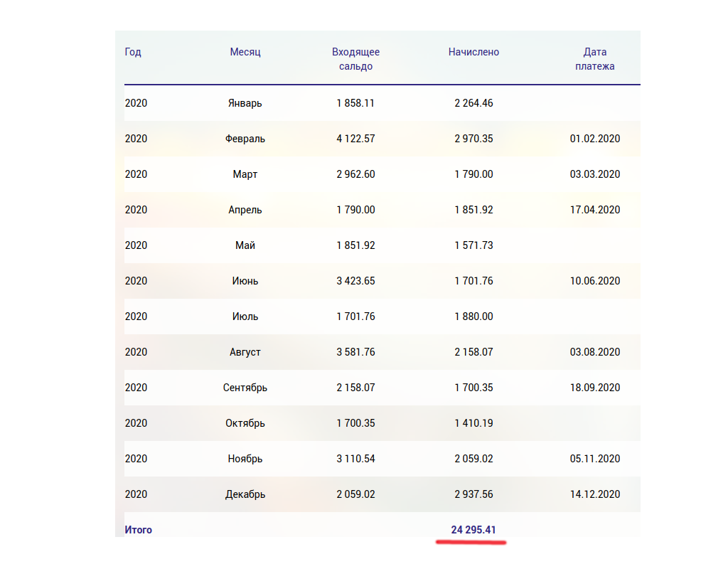Click July's accrued amount 1 880.00
The height and width of the screenshot is (569, 728).
473,317
